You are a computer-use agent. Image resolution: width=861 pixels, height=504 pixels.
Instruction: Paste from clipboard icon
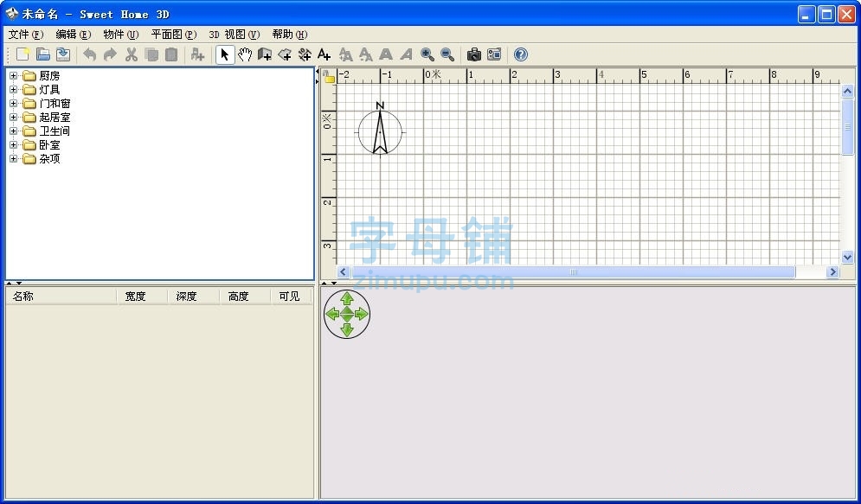[171, 54]
